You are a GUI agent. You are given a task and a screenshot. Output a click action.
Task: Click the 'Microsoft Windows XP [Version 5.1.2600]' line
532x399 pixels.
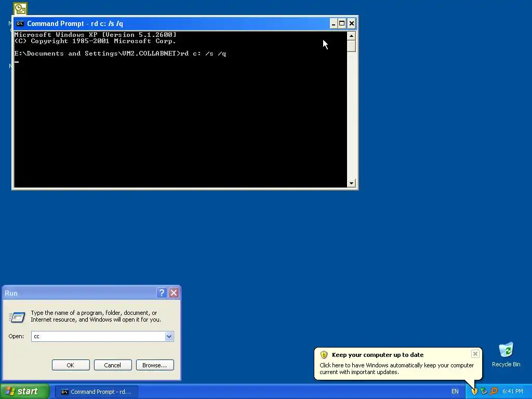point(96,35)
